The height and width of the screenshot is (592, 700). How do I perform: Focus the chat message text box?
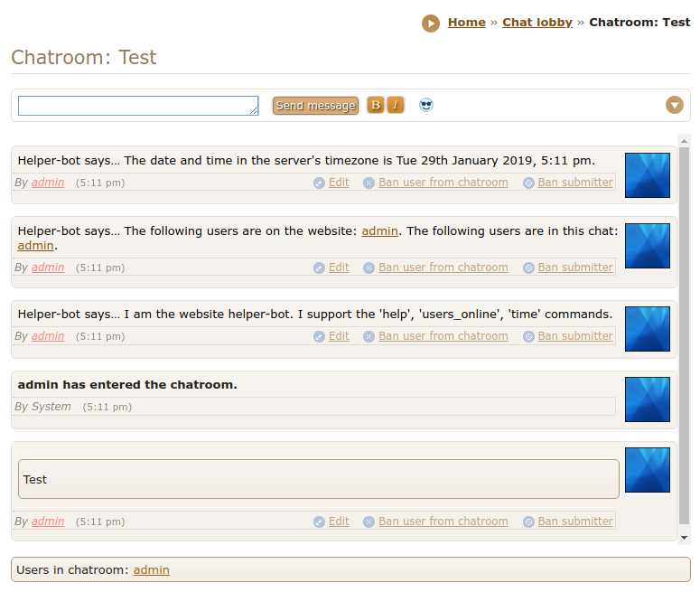137,106
